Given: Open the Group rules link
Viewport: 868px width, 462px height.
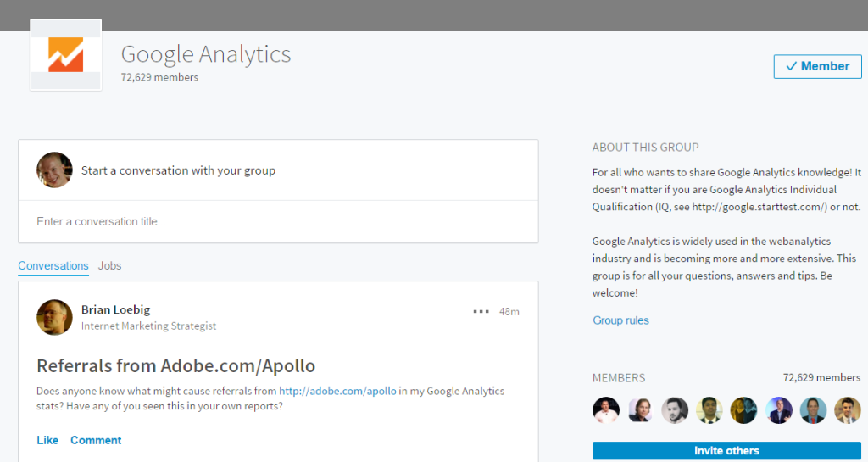Looking at the screenshot, I should pyautogui.click(x=620, y=320).
